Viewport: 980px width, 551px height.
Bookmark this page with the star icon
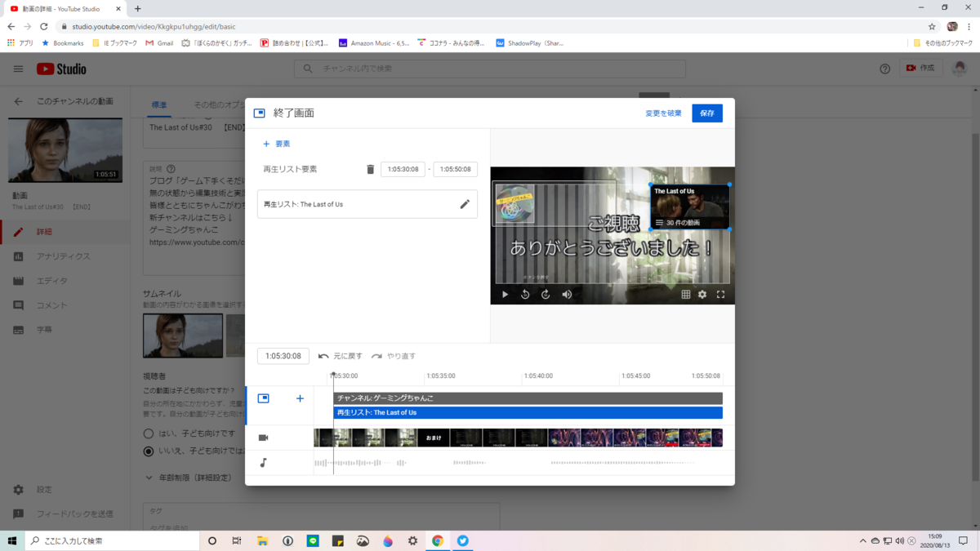coord(932,26)
